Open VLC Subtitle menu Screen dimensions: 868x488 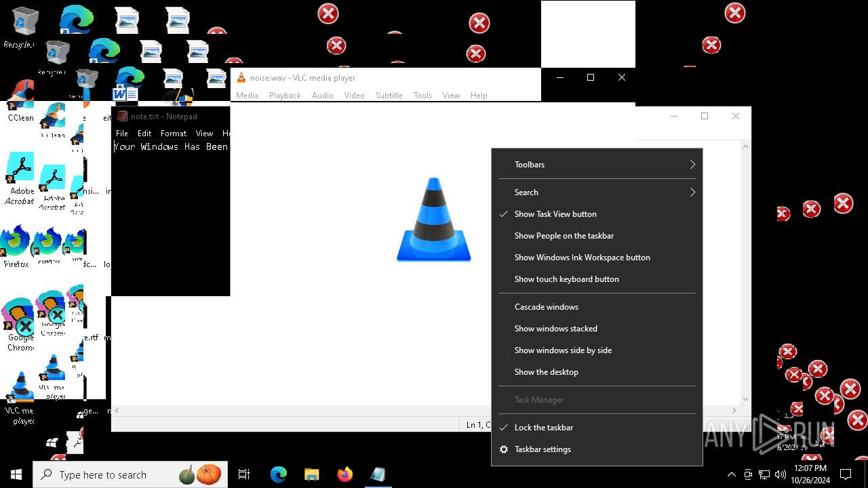[389, 96]
